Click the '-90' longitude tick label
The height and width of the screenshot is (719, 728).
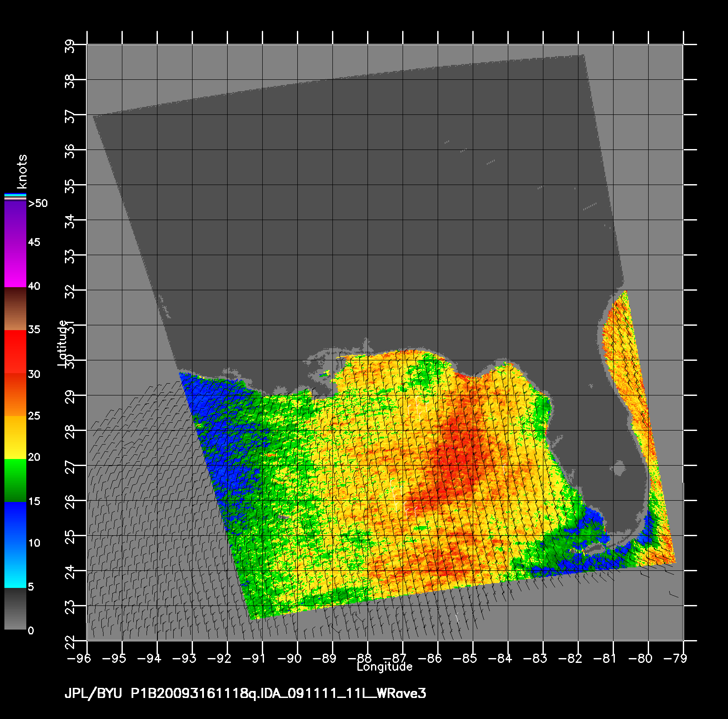pyautogui.click(x=290, y=658)
